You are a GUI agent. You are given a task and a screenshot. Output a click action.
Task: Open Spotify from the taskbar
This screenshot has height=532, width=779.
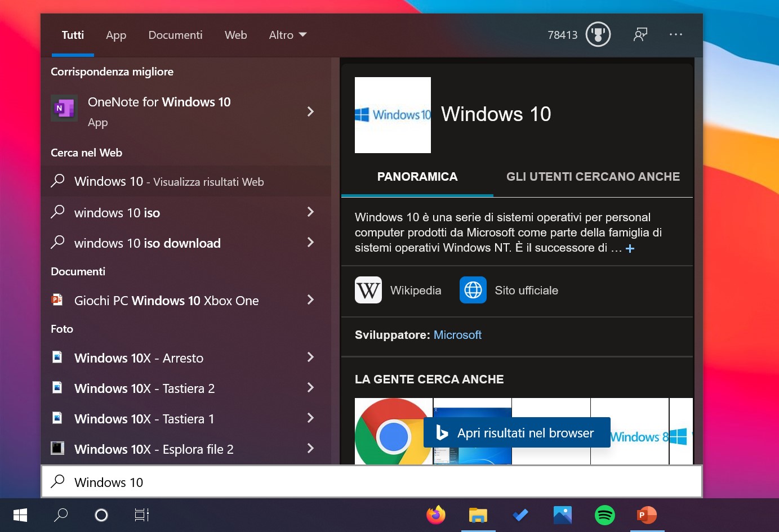tap(605, 515)
